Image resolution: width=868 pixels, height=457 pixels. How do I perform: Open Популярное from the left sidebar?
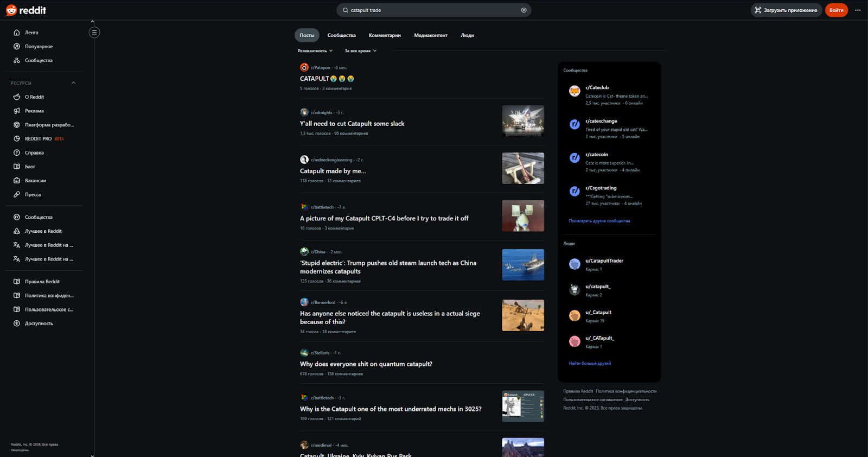pos(39,47)
